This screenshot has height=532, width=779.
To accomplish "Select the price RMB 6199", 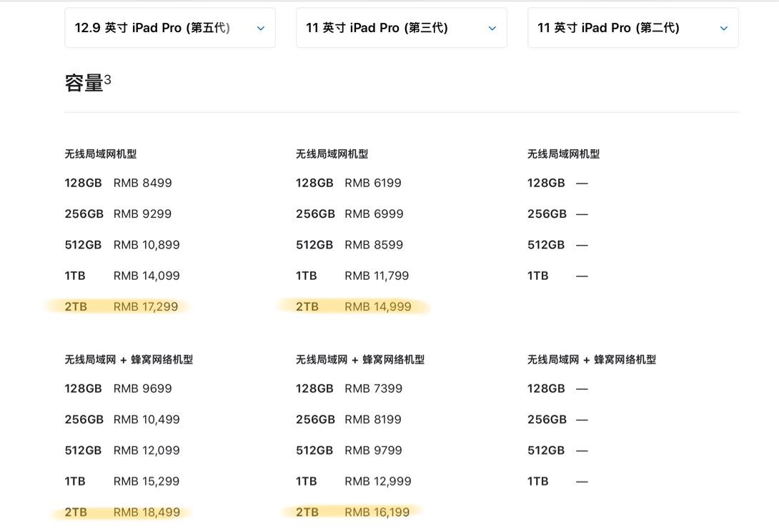I will point(373,183).
